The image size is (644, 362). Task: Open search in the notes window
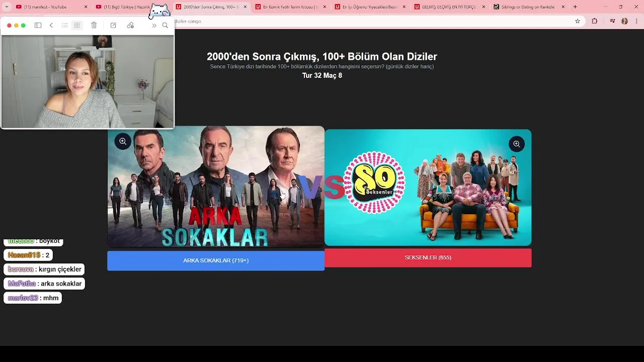pos(165,25)
